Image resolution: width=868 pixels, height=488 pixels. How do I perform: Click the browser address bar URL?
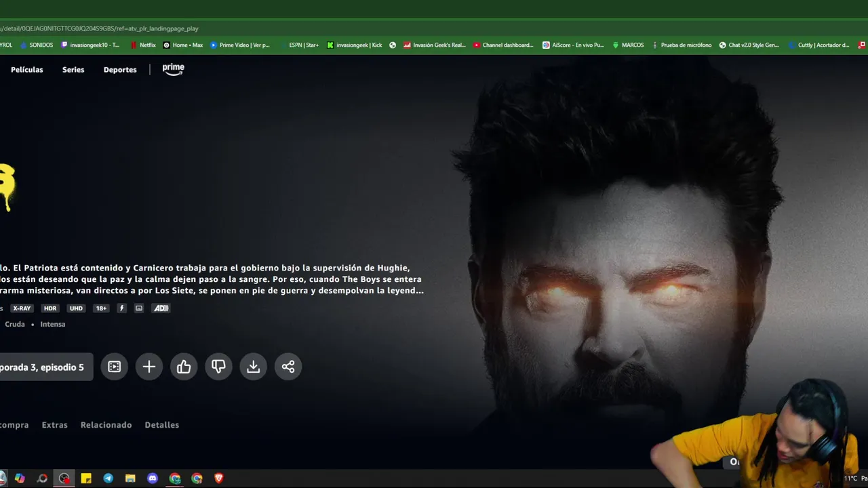99,28
